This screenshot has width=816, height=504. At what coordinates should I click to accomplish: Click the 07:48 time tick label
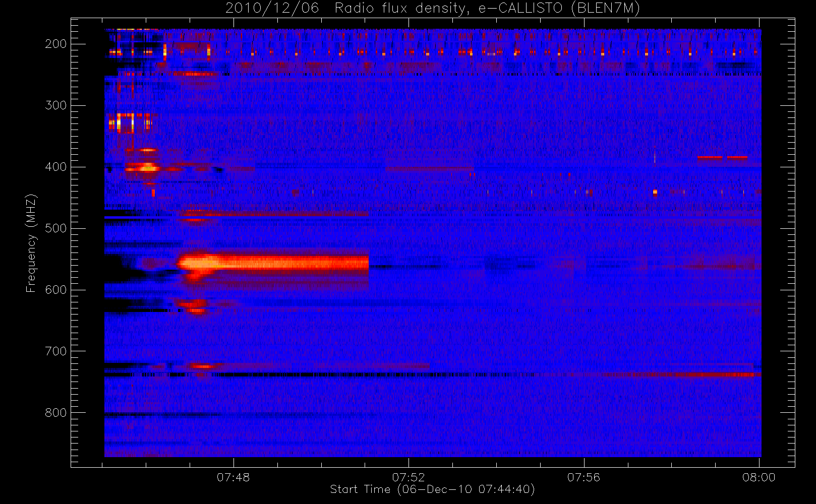coord(234,477)
